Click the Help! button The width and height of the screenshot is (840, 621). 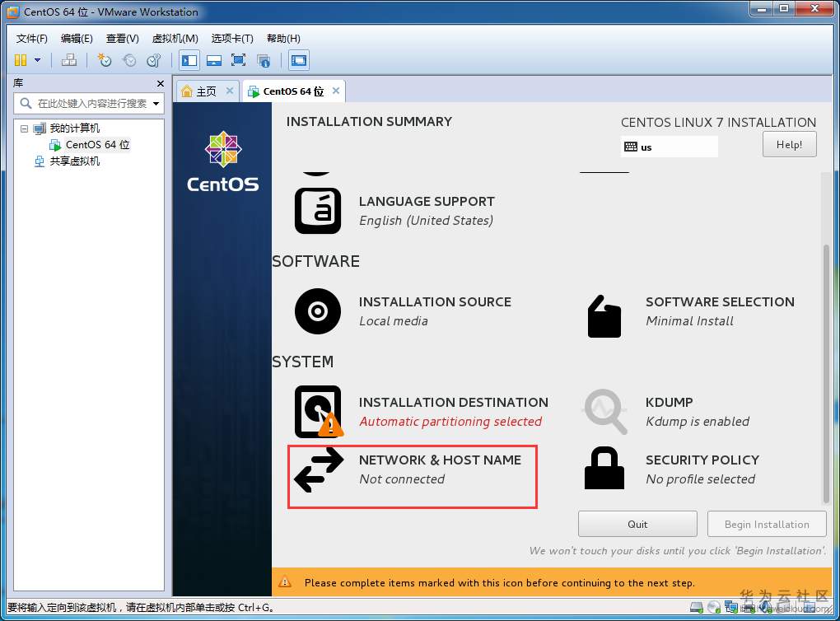point(789,145)
